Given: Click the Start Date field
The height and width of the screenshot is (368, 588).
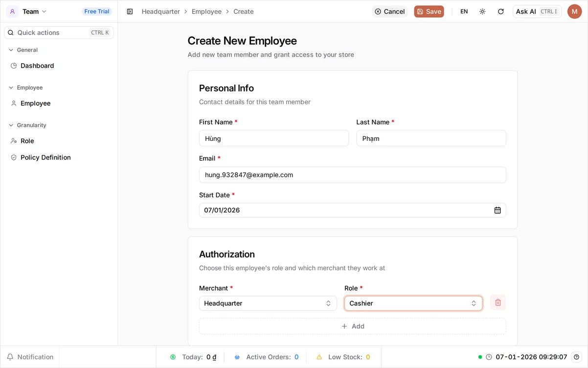Looking at the screenshot, I should pyautogui.click(x=353, y=210).
